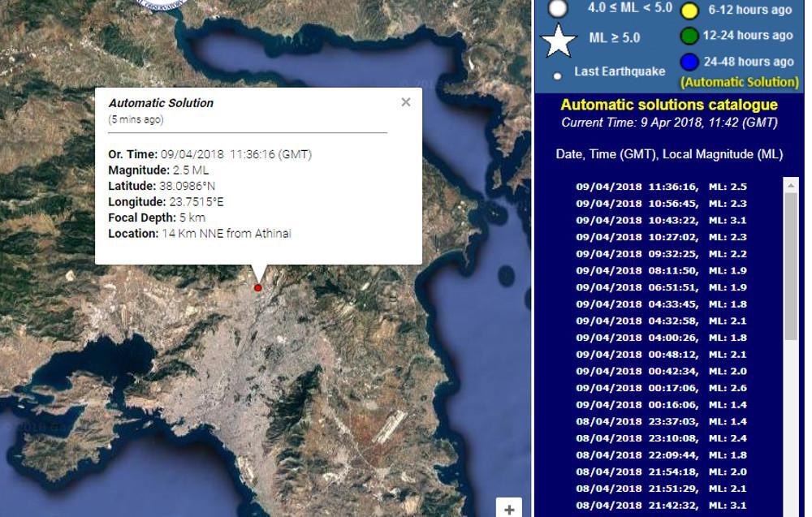
Task: Select the 04:33:45 ML 1.8 catalogue entry
Action: 661,304
